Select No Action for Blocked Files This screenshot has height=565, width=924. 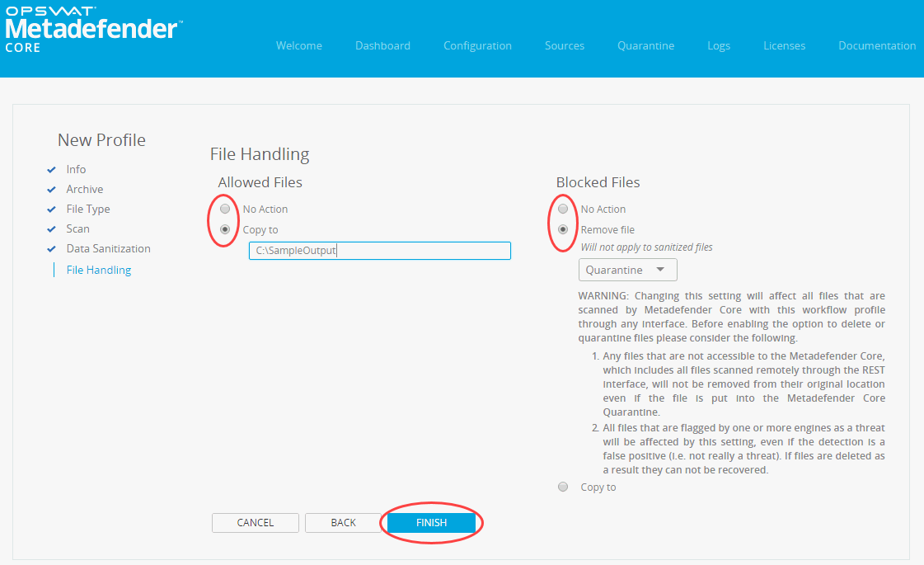[563, 209]
